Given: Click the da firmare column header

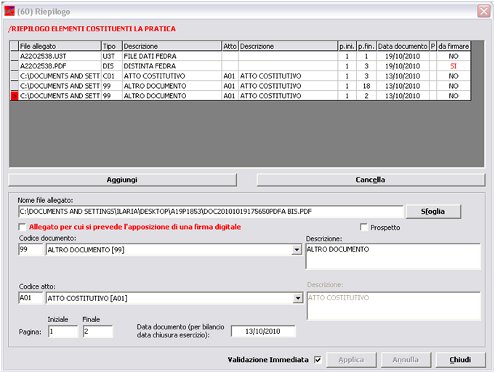Looking at the screenshot, I should coord(453,46).
